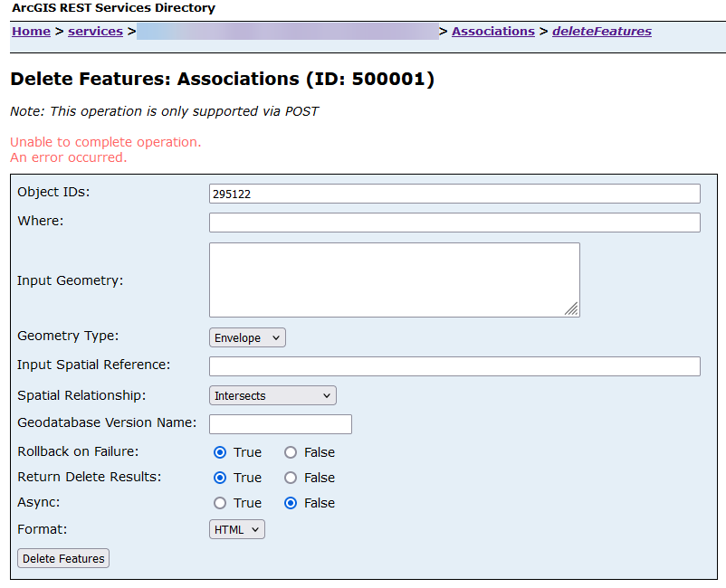Click inside Input Geometry text area
The image size is (726, 588).
(x=394, y=280)
